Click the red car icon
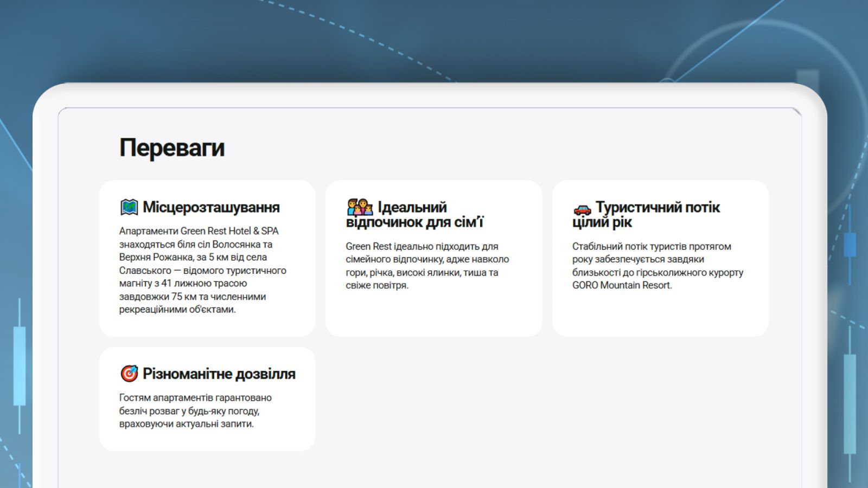Viewport: 868px width, 488px height. 582,209
